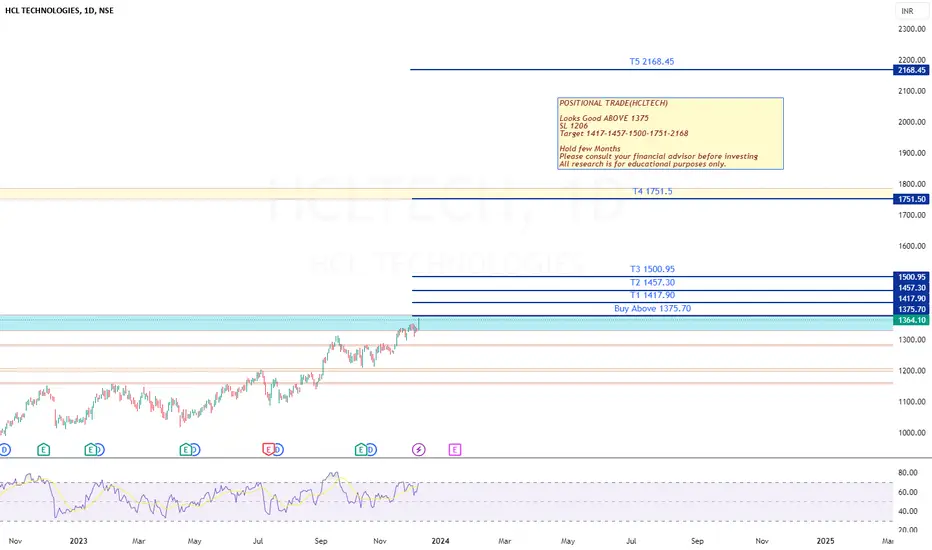Click the pink square E future earnings marker

455,450
